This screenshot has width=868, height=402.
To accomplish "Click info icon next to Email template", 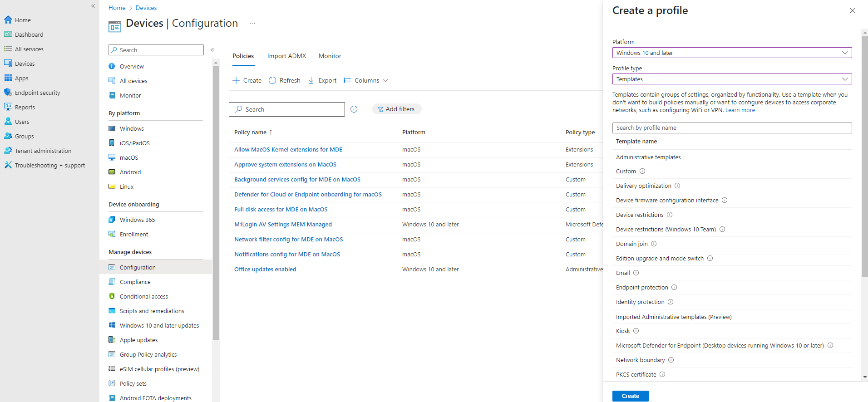I will pyautogui.click(x=636, y=273).
